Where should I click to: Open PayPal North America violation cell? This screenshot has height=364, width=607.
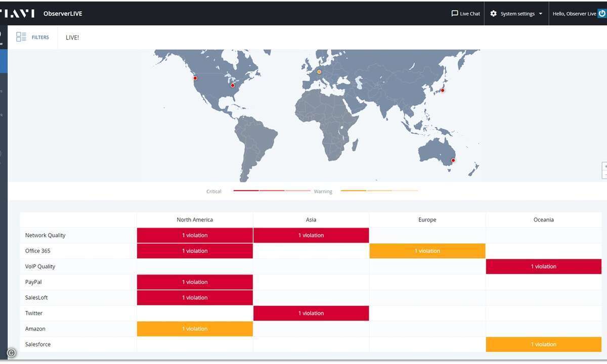[195, 282]
